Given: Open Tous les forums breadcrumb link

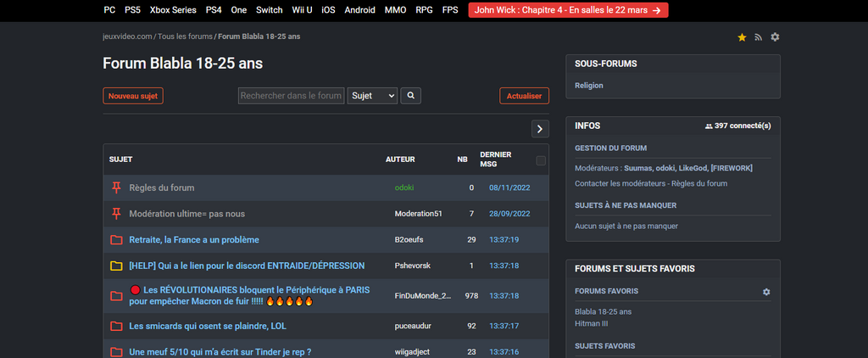Looking at the screenshot, I should click(185, 36).
